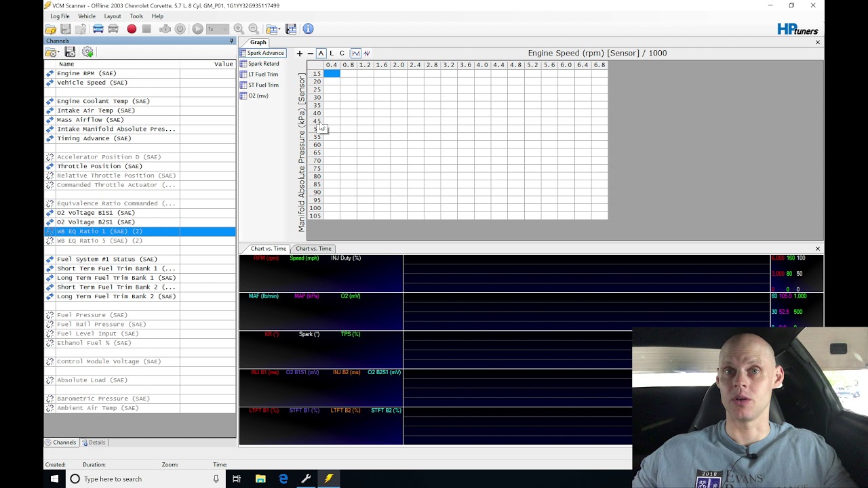Disconnect from vehicle with the gray car icon

pyautogui.click(x=113, y=29)
